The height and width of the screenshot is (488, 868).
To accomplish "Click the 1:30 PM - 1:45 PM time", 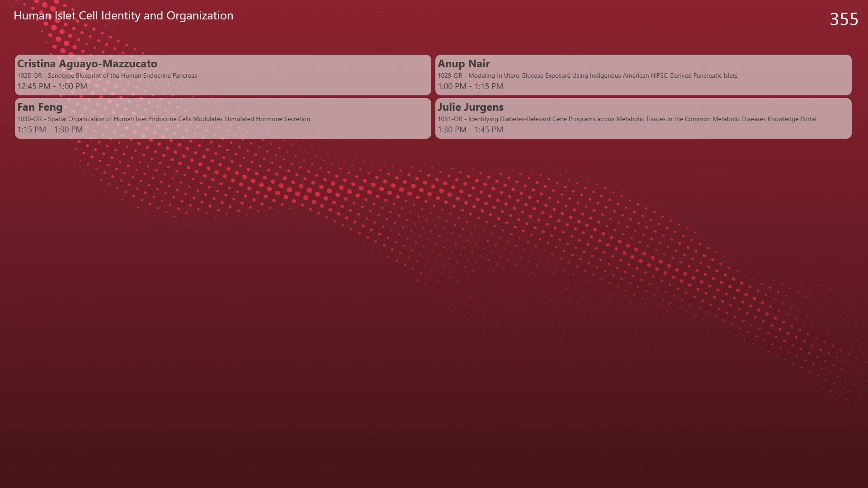I will (x=470, y=130).
